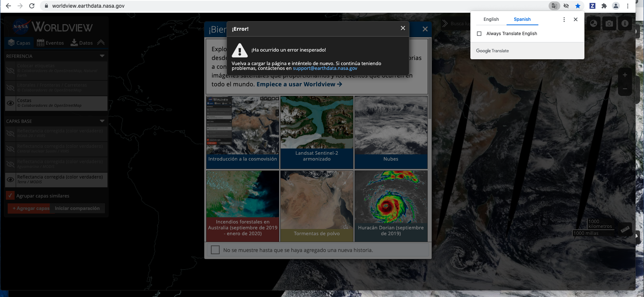Open the extensions puzzle icon

click(x=604, y=6)
